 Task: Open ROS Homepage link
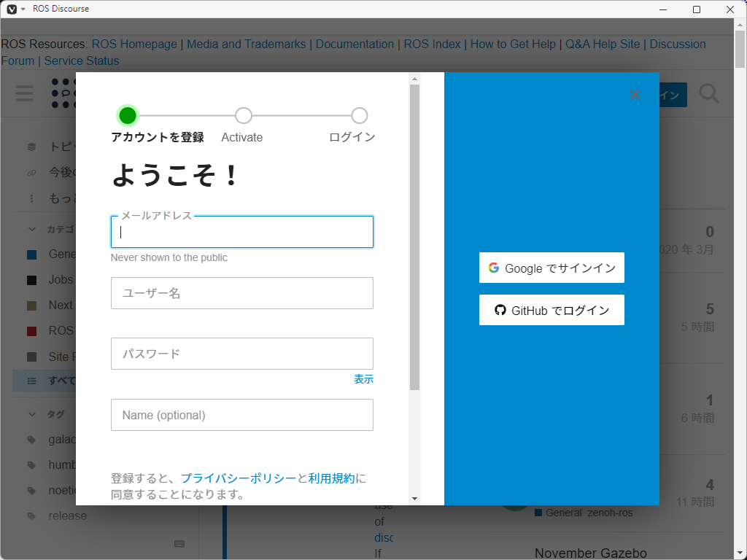click(134, 44)
